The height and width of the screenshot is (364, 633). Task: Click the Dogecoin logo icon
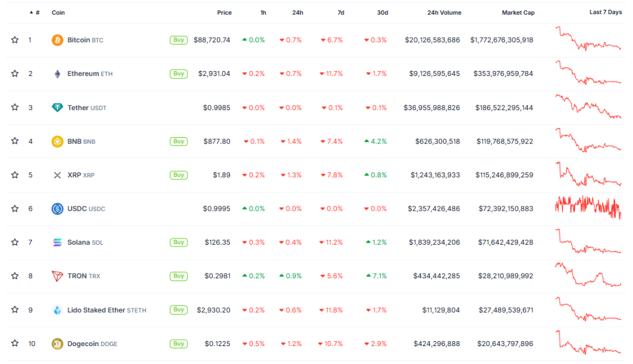(x=57, y=344)
